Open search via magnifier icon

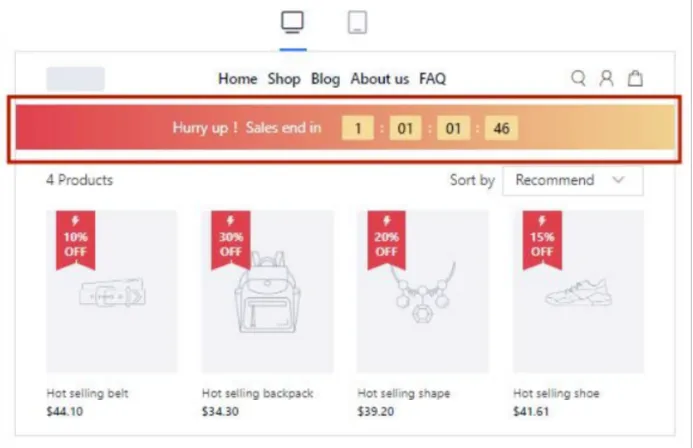pyautogui.click(x=578, y=79)
